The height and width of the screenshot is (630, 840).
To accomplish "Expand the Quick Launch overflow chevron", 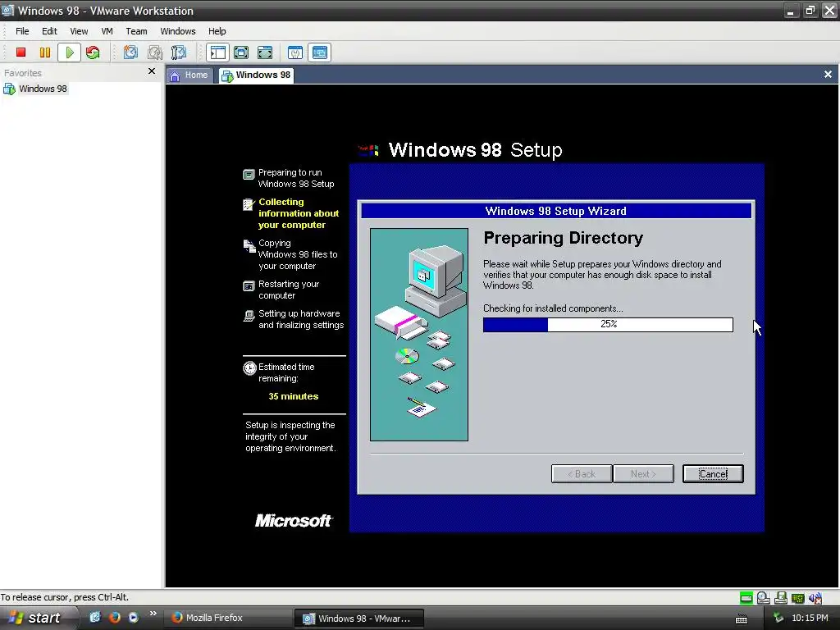I will coord(153,614).
